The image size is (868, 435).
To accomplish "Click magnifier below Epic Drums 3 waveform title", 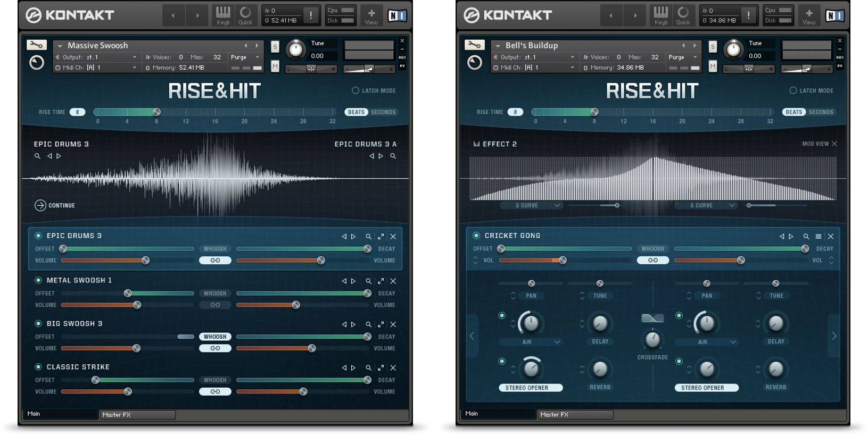I will tap(37, 156).
